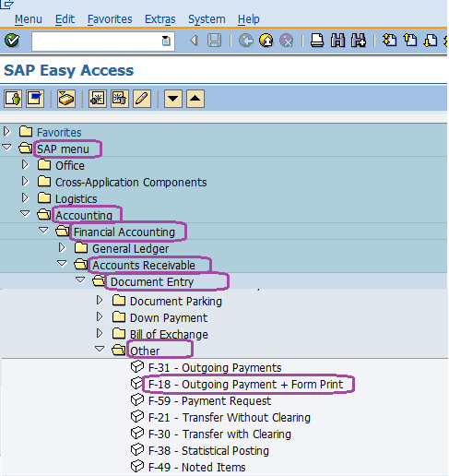Click the yellow Exit icon
This screenshot has width=449, height=476.
pyautogui.click(x=266, y=41)
